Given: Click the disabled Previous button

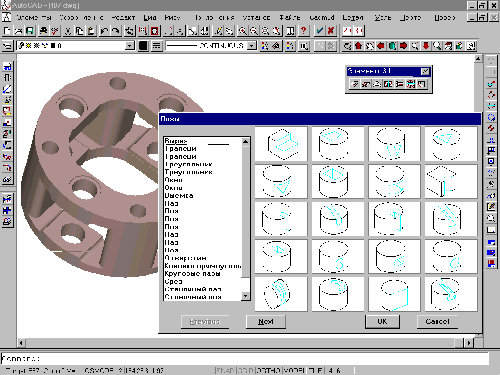Looking at the screenshot, I should (205, 322).
